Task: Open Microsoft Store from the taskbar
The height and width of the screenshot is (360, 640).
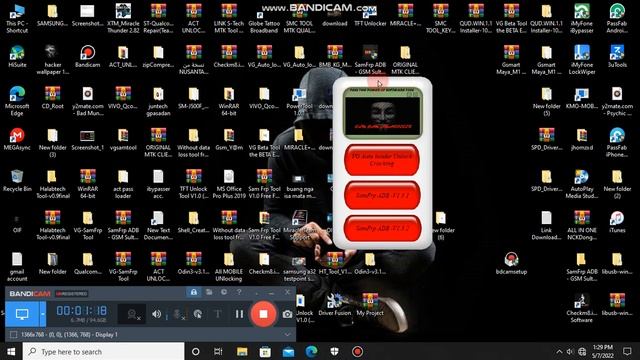Action: pyautogui.click(x=265, y=351)
